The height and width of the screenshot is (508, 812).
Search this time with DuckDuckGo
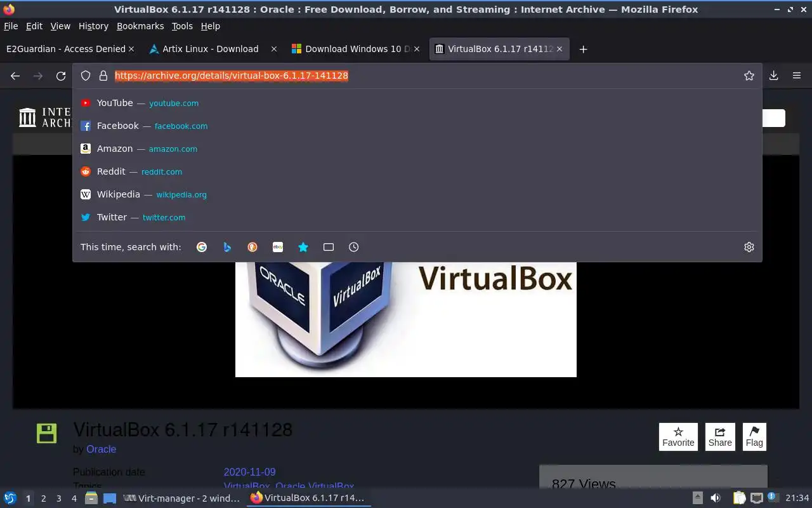tap(252, 247)
